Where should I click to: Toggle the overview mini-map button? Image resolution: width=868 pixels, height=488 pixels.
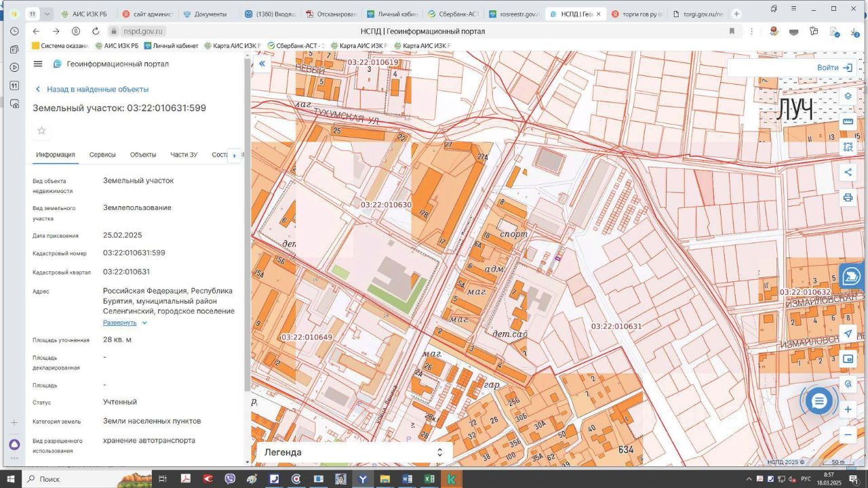point(848,359)
